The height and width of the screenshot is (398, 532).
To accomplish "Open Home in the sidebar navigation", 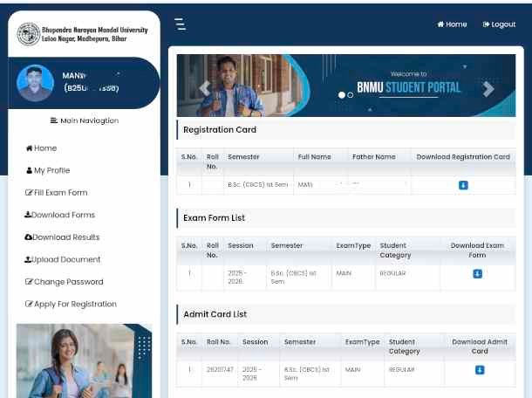I will tap(41, 148).
